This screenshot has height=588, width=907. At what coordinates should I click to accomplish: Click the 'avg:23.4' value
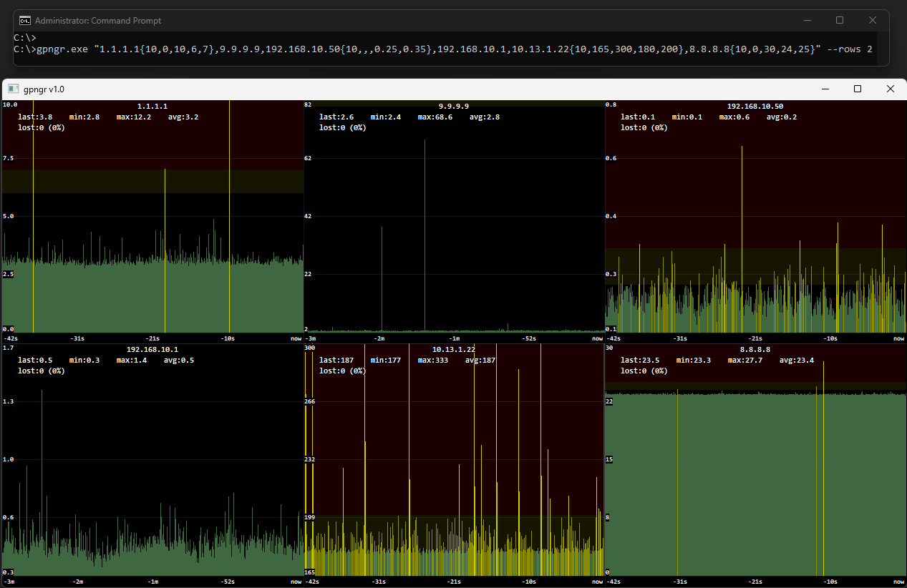[x=797, y=360]
